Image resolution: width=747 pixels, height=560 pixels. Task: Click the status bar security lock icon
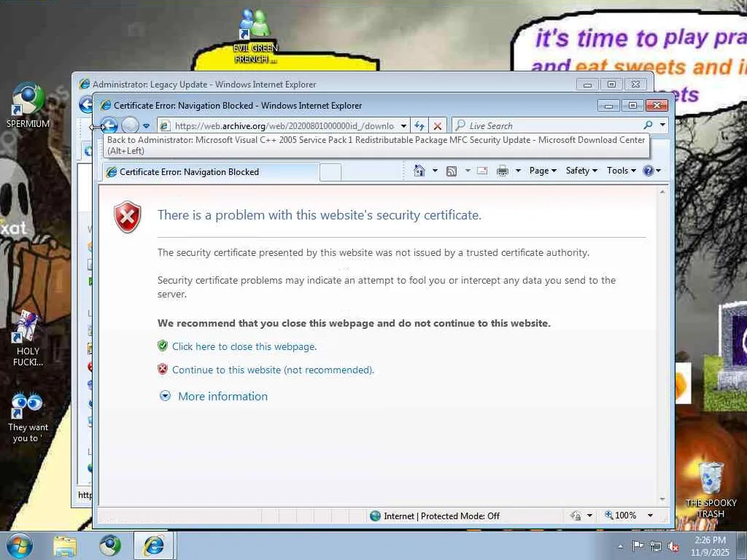pyautogui.click(x=576, y=516)
